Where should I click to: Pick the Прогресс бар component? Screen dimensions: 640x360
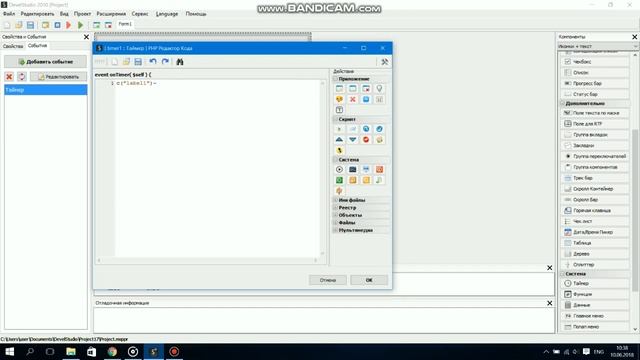(x=595, y=83)
